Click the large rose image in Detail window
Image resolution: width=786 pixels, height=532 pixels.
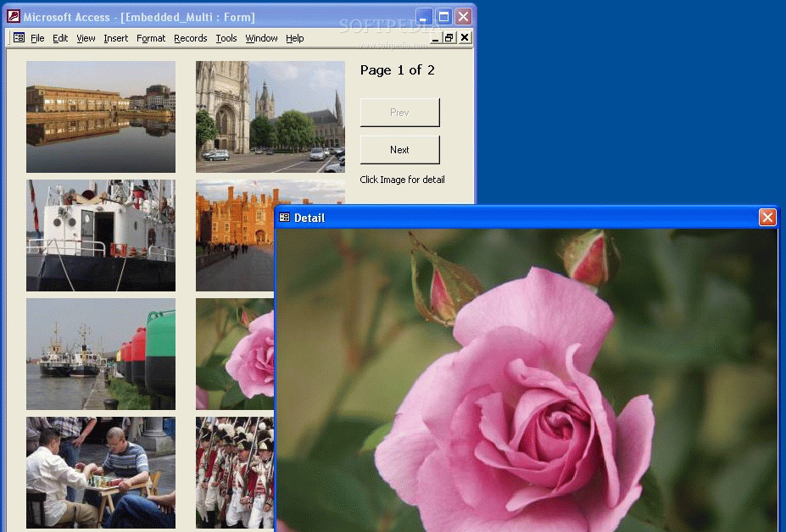coord(527,380)
